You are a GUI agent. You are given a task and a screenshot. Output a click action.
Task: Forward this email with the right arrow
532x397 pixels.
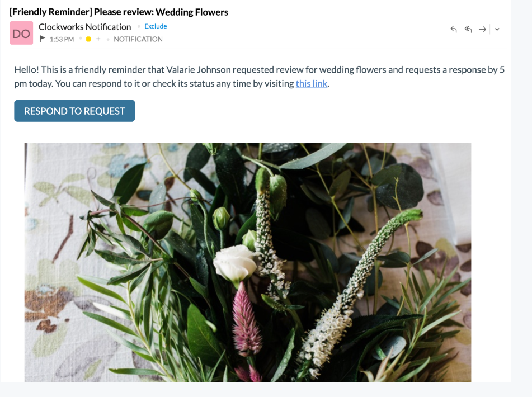(482, 30)
